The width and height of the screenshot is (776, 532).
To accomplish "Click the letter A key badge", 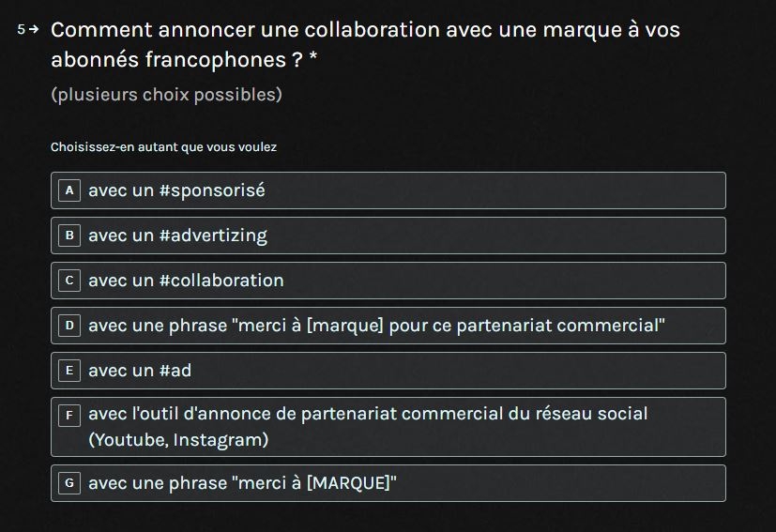I will click(x=68, y=190).
